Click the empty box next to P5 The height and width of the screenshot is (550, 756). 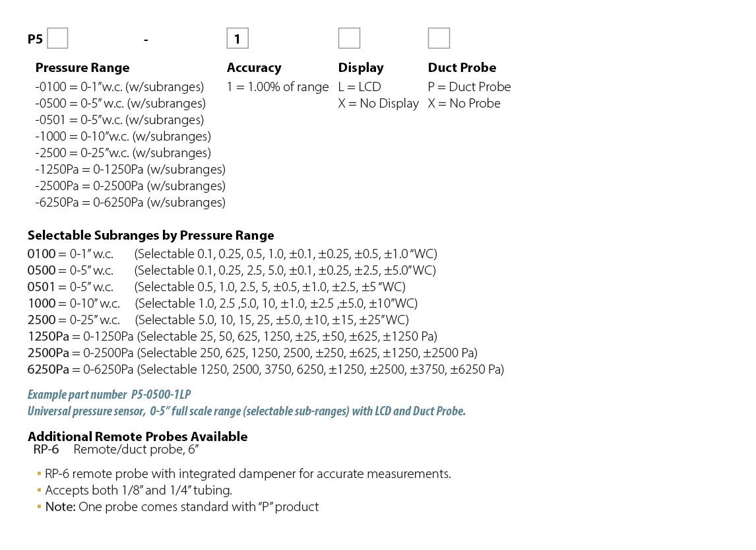point(57,39)
